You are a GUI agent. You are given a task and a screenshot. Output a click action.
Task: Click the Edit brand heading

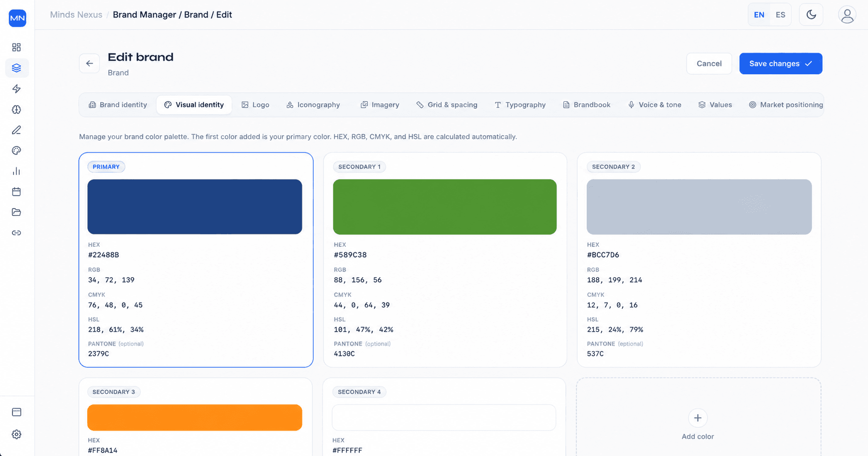141,57
